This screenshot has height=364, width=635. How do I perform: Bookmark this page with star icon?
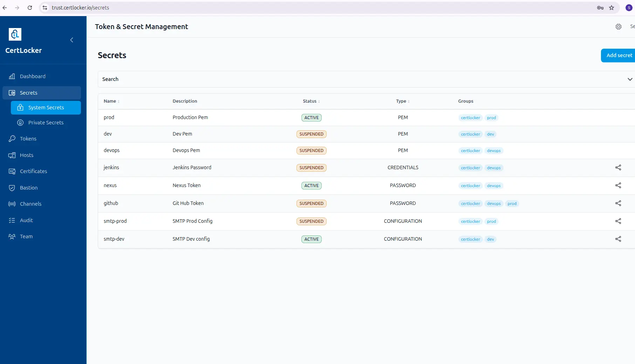(612, 8)
